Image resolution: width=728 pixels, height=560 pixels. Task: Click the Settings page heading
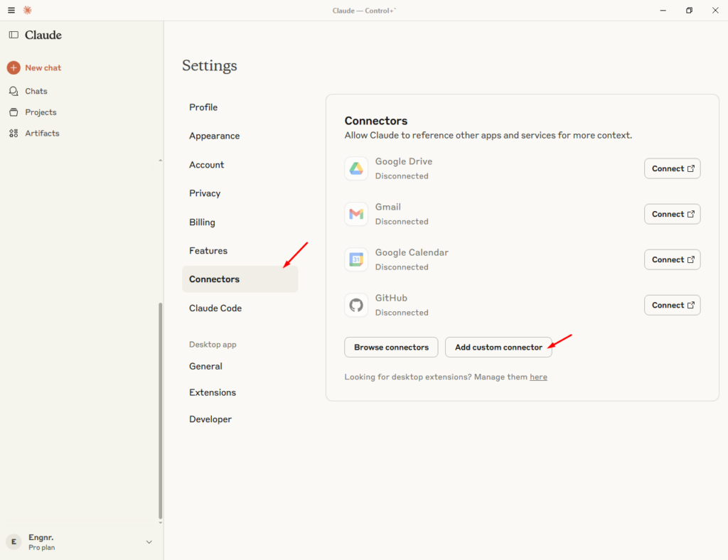coord(210,65)
